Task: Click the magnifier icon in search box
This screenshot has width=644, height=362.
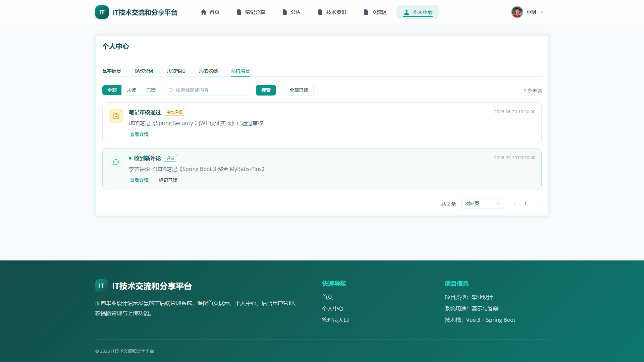Action: click(x=171, y=90)
